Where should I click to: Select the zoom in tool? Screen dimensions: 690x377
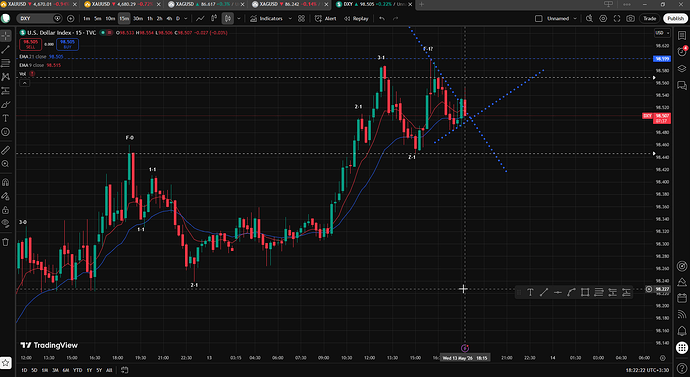[6, 164]
